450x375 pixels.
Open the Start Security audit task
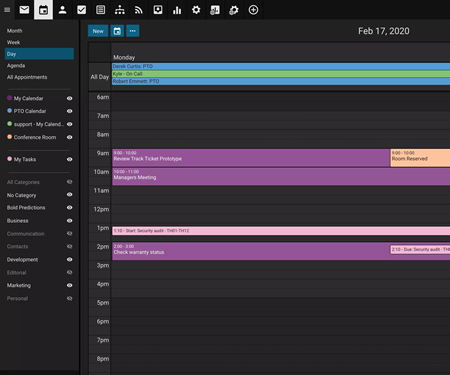tap(281, 231)
